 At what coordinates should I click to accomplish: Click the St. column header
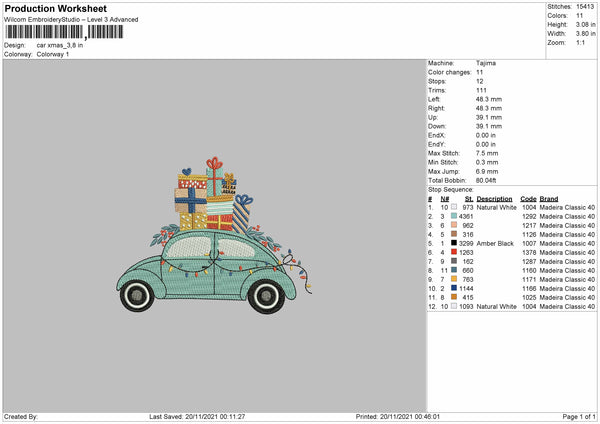[x=469, y=198]
